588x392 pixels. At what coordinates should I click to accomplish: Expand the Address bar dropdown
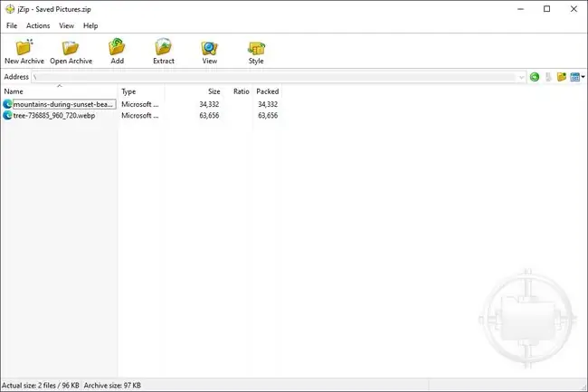coord(521,77)
